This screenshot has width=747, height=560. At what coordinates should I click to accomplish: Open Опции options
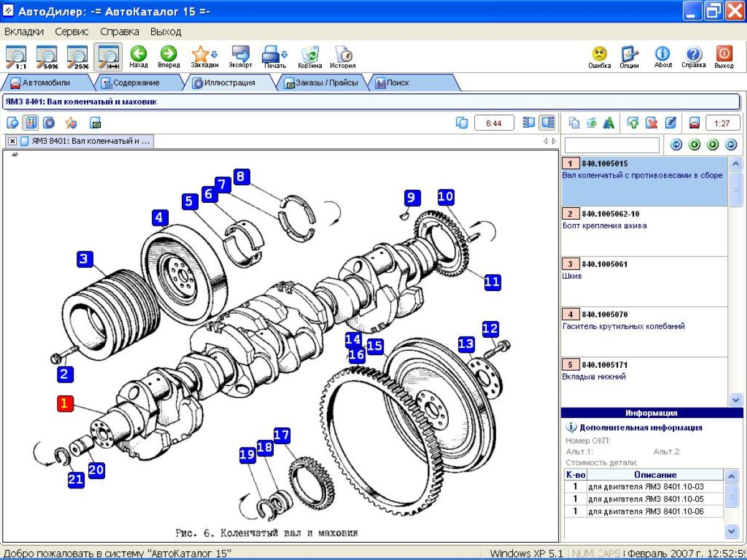click(x=629, y=57)
